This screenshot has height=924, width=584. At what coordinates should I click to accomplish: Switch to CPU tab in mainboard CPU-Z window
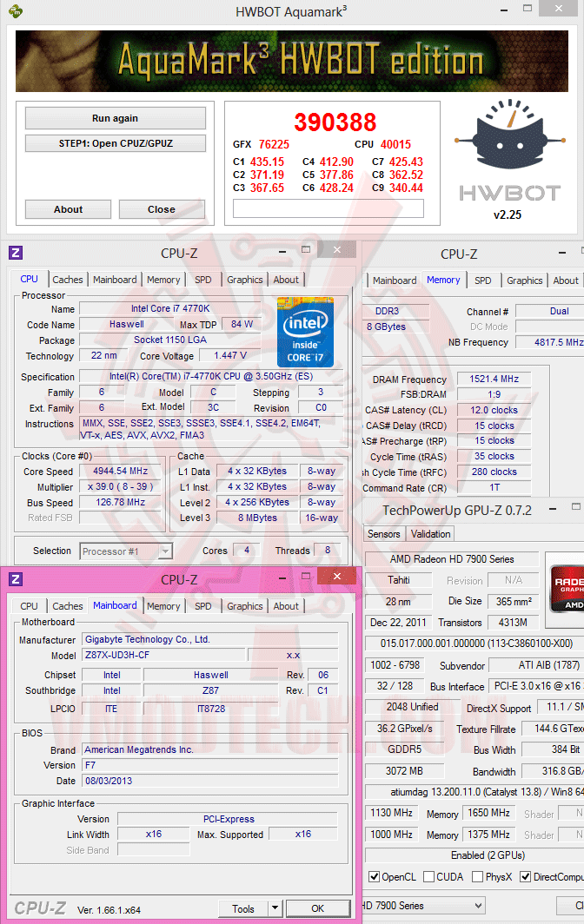[x=29, y=606]
